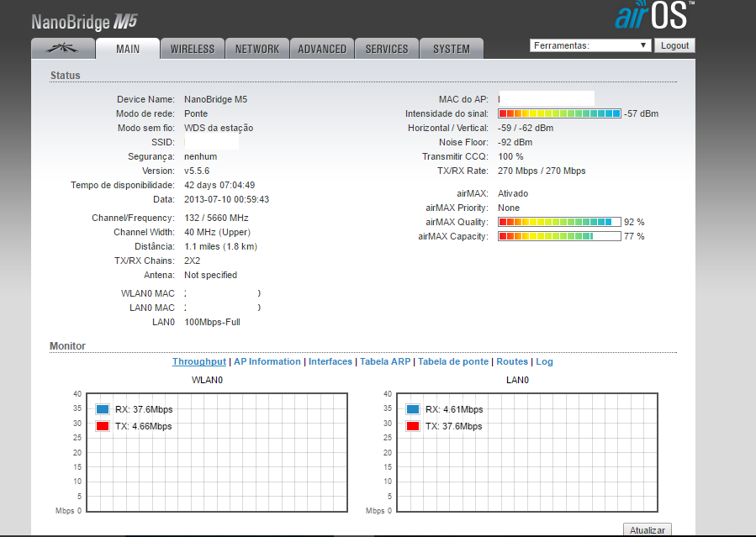Click WLAN0 blue RX legend square
The width and height of the screenshot is (756, 537).
click(x=103, y=409)
